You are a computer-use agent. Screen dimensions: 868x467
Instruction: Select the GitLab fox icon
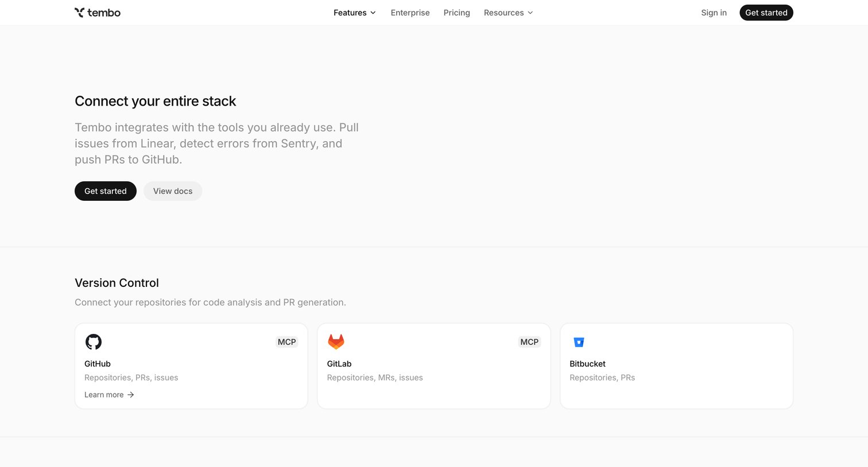tap(336, 342)
